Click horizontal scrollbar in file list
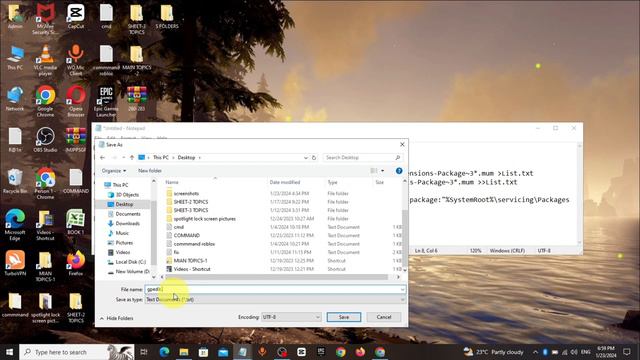The width and height of the screenshot is (640, 360). (x=276, y=277)
